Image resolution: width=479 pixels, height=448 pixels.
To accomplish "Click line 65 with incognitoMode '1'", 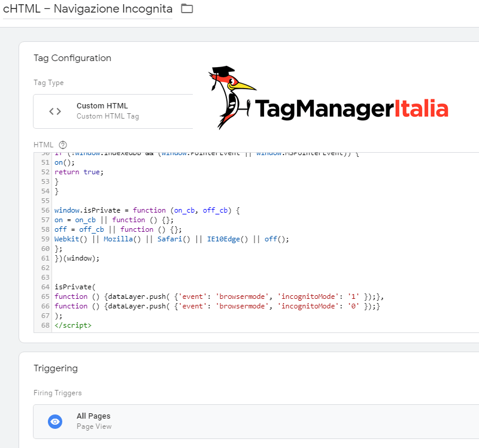I will point(219,296).
